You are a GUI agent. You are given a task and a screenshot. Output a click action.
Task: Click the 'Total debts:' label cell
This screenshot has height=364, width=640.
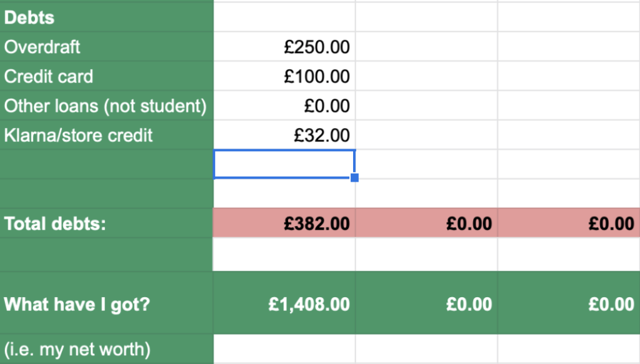pos(106,224)
